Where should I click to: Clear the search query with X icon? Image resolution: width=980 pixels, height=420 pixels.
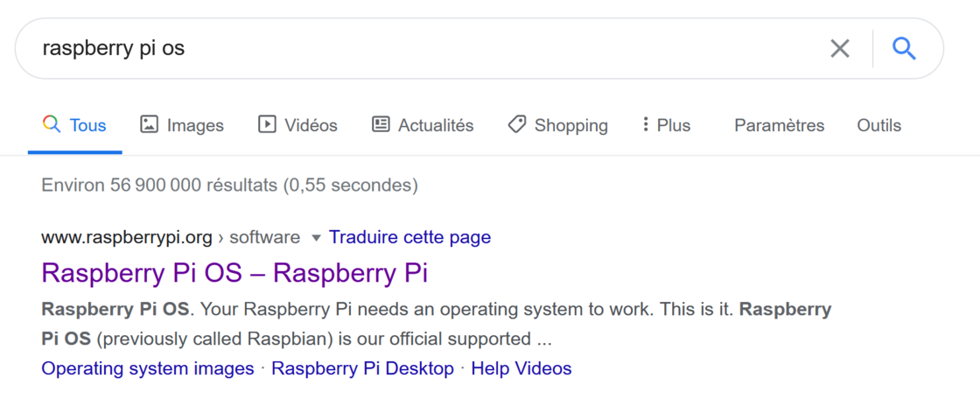click(839, 48)
